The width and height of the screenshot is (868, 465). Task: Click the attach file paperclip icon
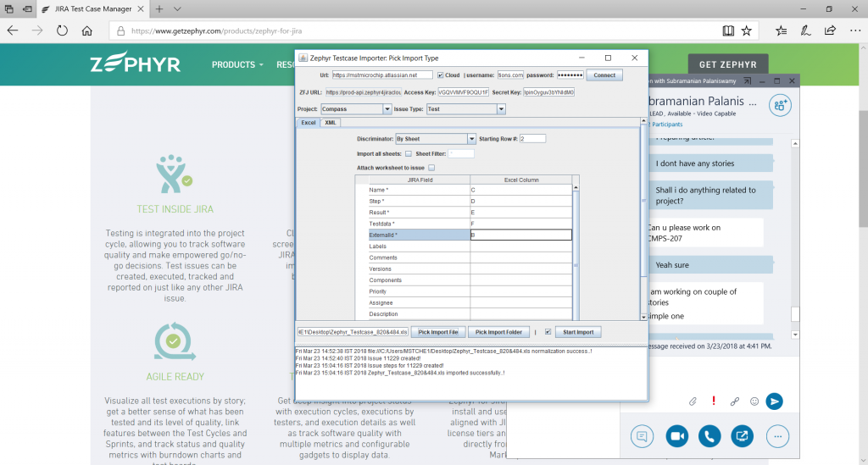(693, 401)
